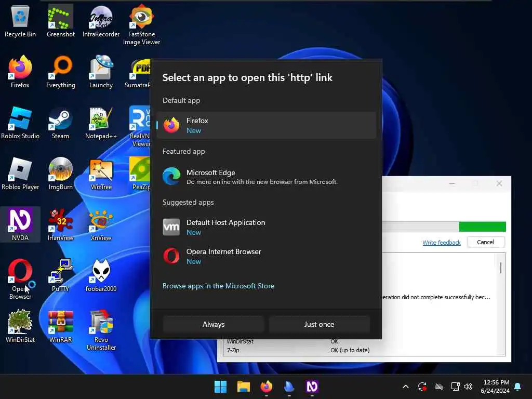The image size is (532, 399).
Task: Select the SumatraPDF desktop icon
Action: click(x=137, y=72)
